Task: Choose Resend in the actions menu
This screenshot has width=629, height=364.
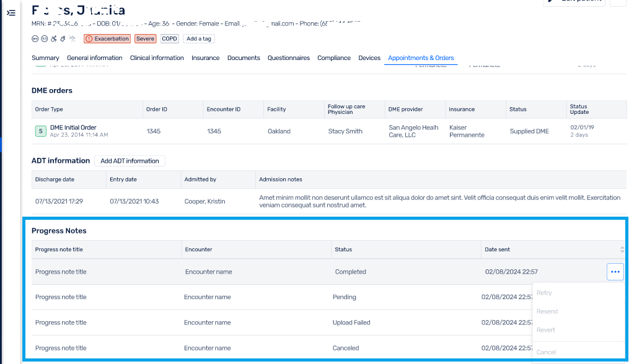Action: [x=547, y=311]
